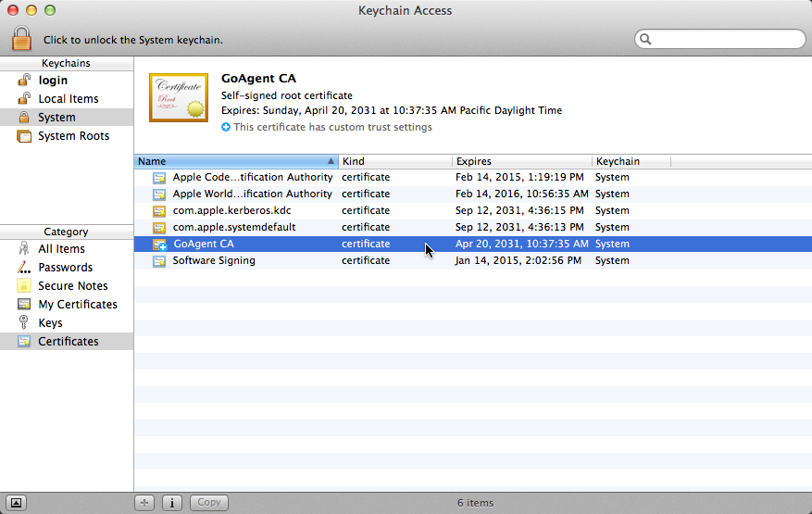Click the 'Feb 14, 2016, 10:56:35 AM' expiry cell

coord(522,194)
